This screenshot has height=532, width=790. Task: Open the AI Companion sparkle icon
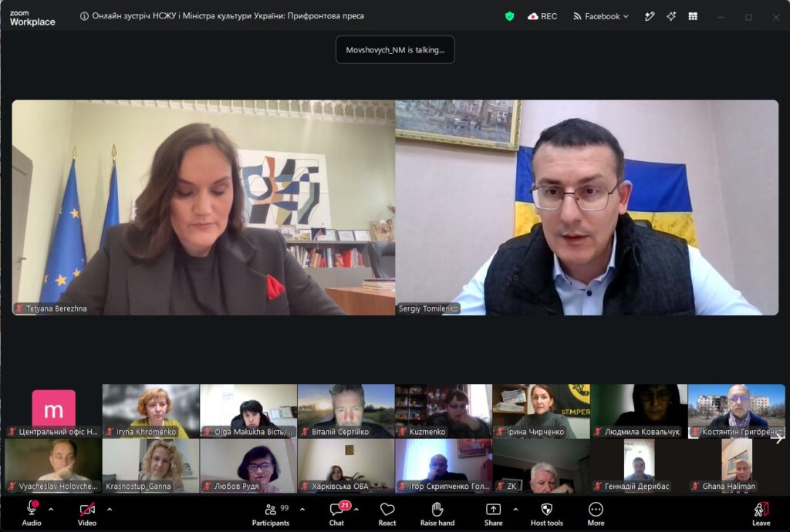(671, 16)
